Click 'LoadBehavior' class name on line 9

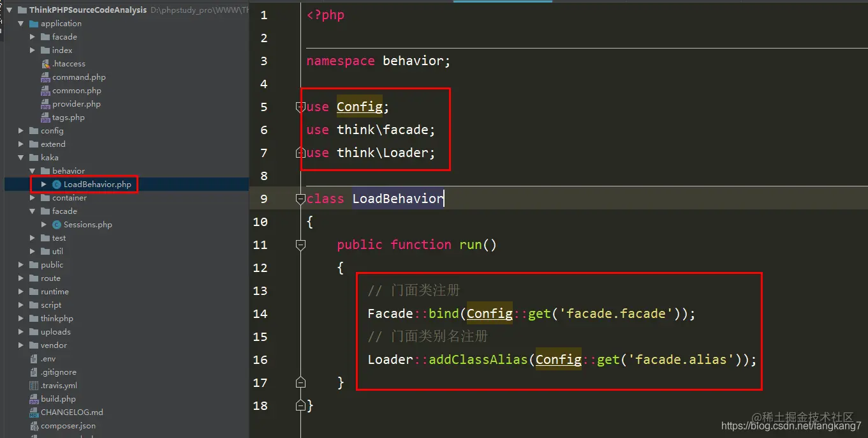pos(398,199)
